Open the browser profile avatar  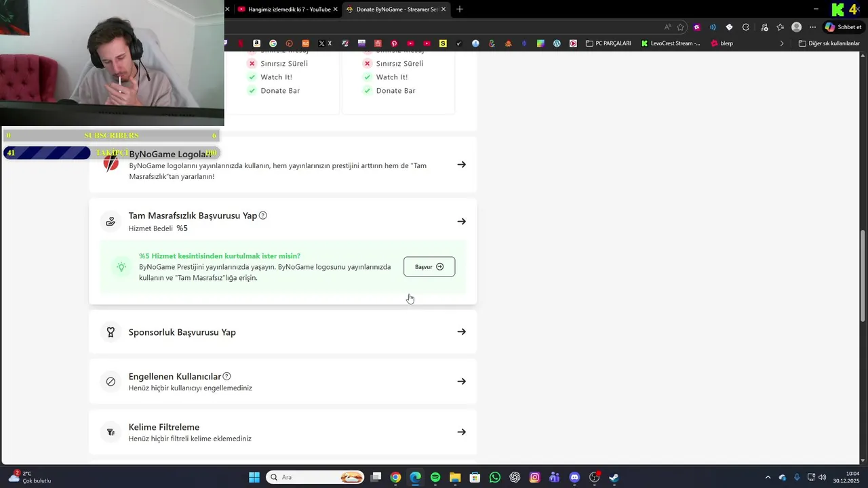[x=797, y=27]
